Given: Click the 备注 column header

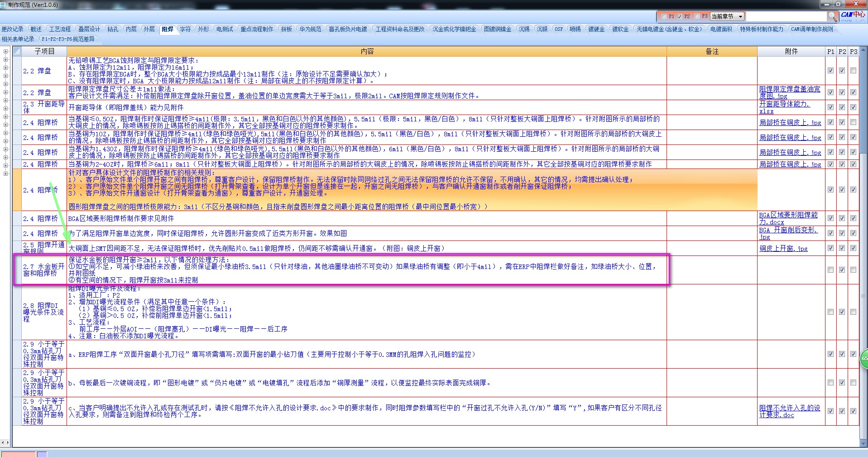Looking at the screenshot, I should click(712, 51).
